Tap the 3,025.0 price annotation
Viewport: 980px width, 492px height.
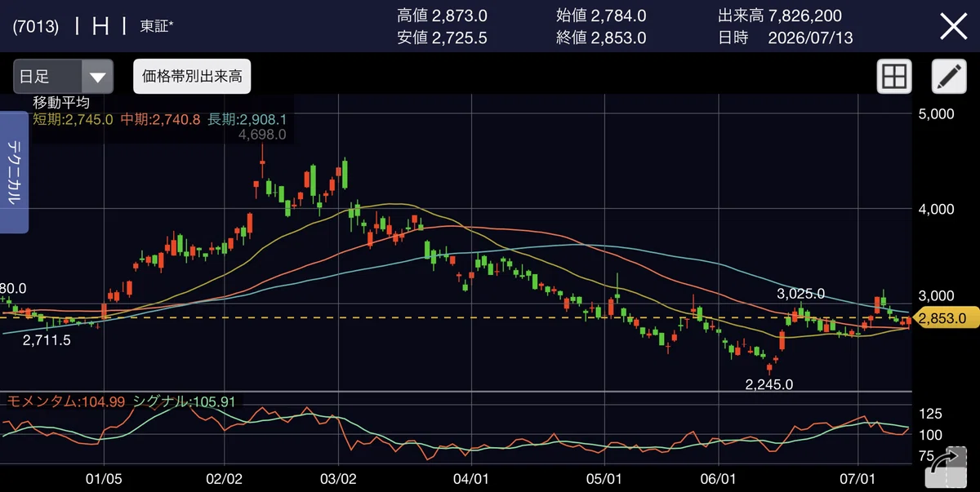pos(800,294)
